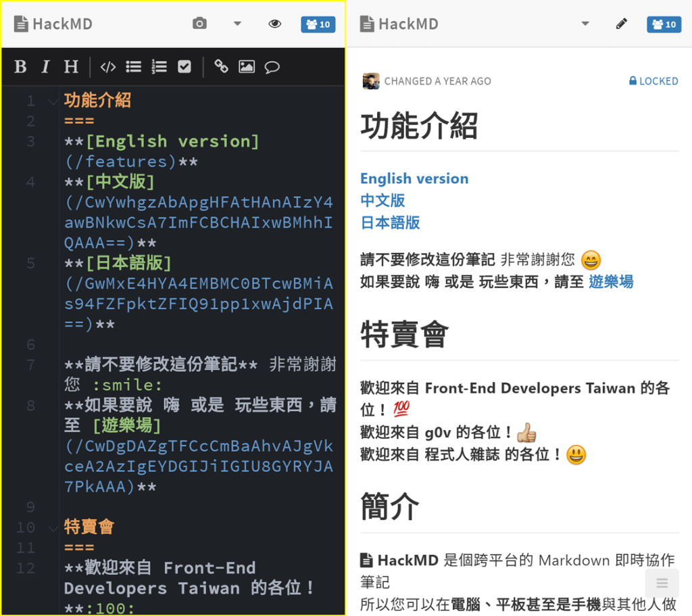This screenshot has width=692, height=616.
Task: Create a bulleted list from the toolbar
Action: click(x=133, y=66)
